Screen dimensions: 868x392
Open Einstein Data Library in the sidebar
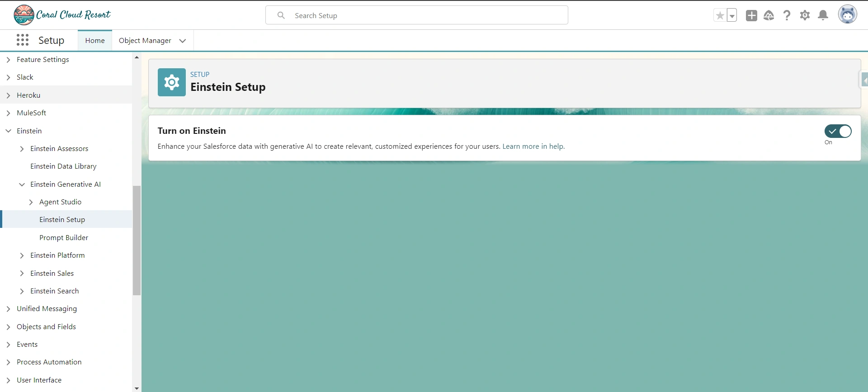pos(63,166)
